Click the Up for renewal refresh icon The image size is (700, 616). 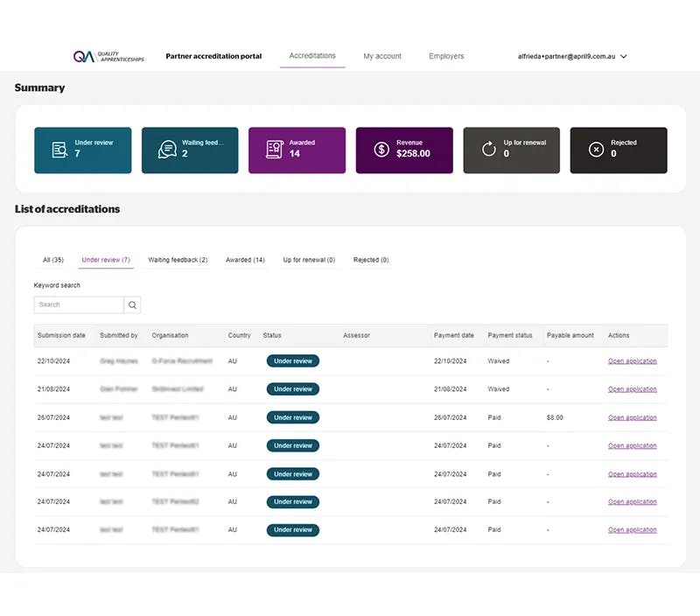click(x=488, y=150)
